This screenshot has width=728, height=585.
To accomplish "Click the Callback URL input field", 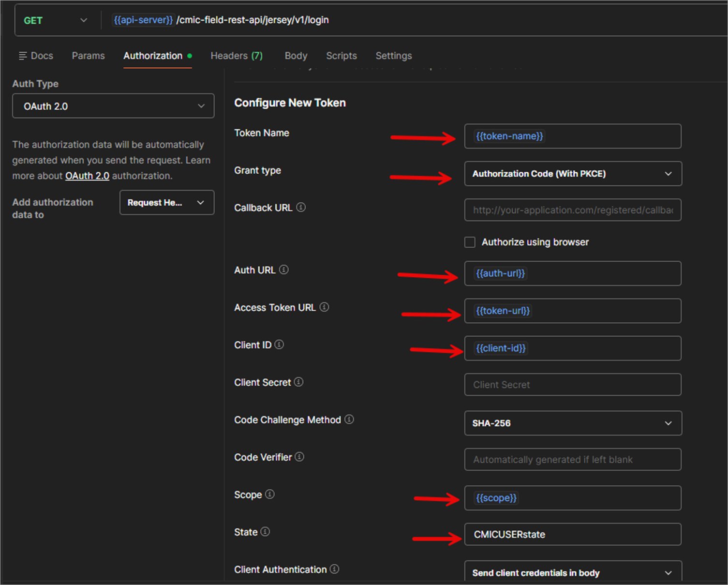I will coord(572,210).
